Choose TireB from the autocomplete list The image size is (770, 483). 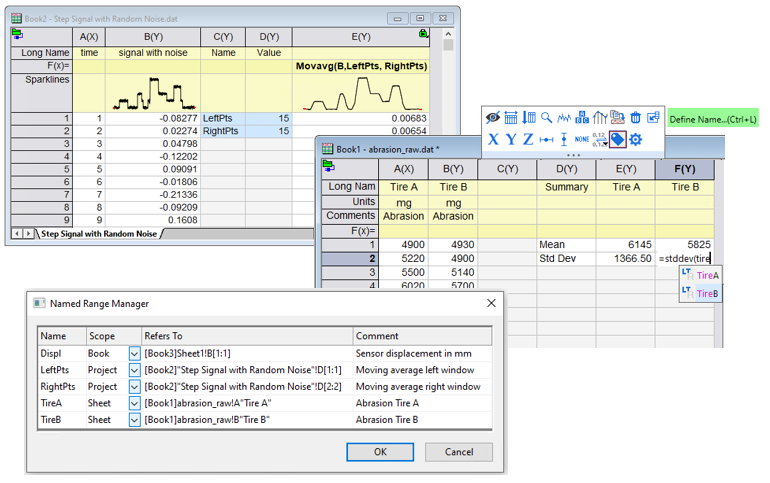(706, 293)
